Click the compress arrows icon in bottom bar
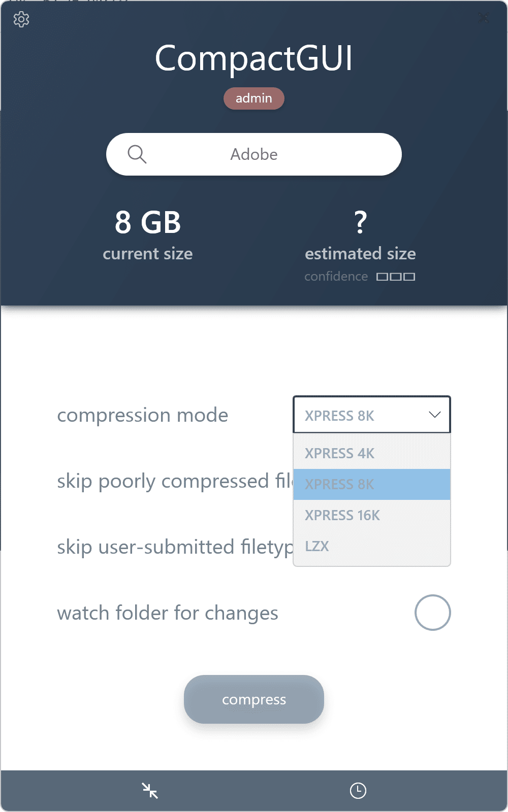Screen dimensions: 508x812 coord(150,790)
